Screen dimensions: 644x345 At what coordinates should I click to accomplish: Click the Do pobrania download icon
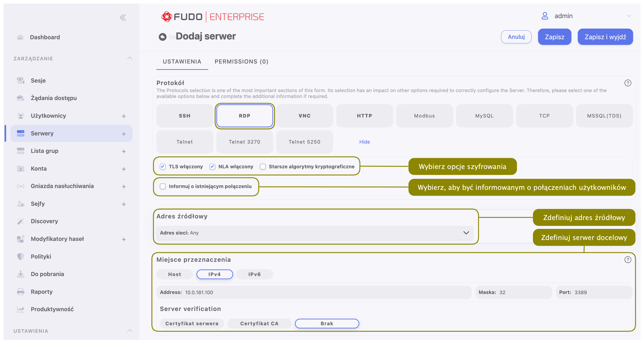[x=20, y=274]
